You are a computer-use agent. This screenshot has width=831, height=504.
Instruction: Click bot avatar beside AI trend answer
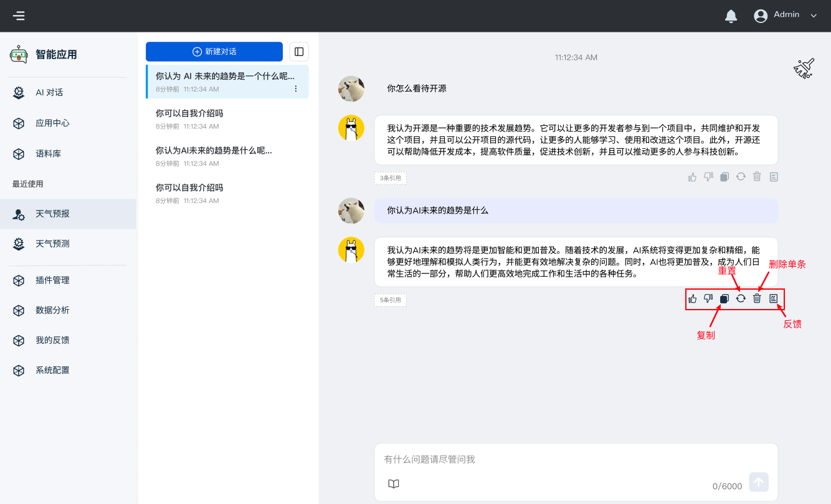click(351, 250)
